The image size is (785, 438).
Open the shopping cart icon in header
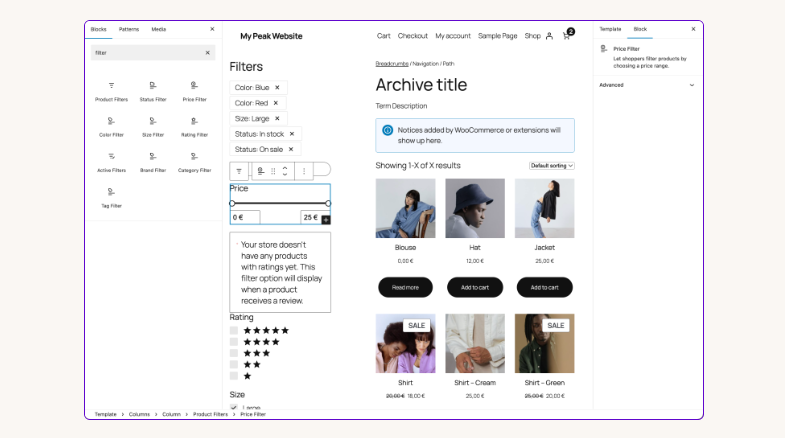568,35
